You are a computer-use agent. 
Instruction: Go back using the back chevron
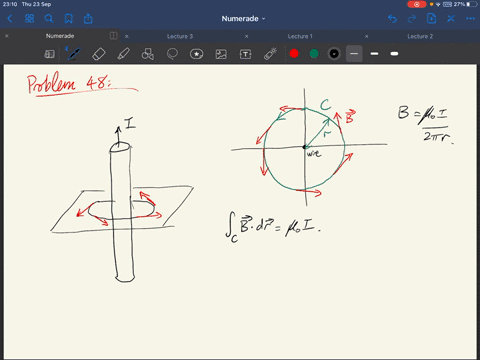(10, 19)
